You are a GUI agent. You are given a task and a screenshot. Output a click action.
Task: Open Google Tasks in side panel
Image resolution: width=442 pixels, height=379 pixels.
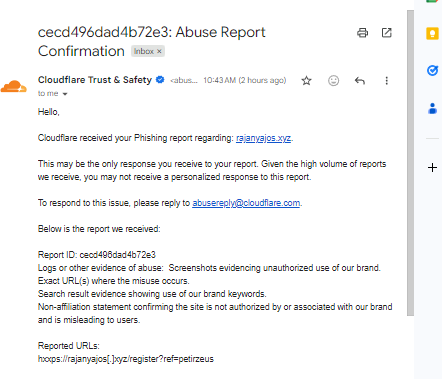[x=432, y=71]
